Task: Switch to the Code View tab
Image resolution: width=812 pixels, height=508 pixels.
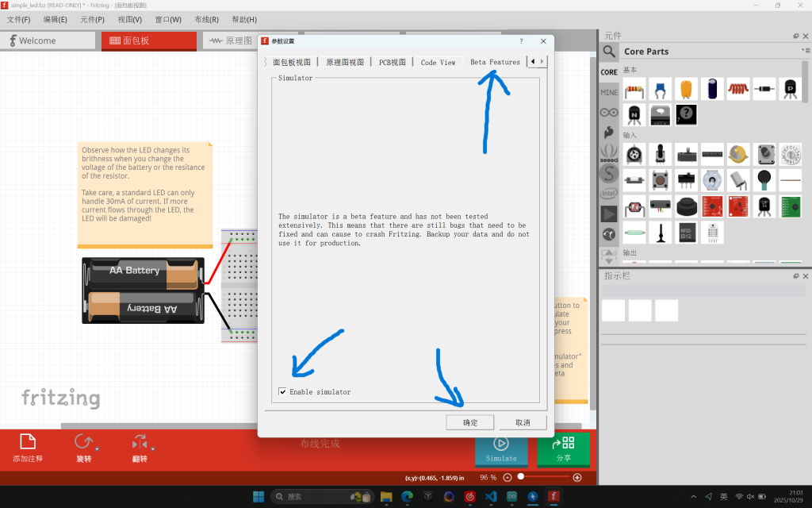Action: pyautogui.click(x=438, y=62)
